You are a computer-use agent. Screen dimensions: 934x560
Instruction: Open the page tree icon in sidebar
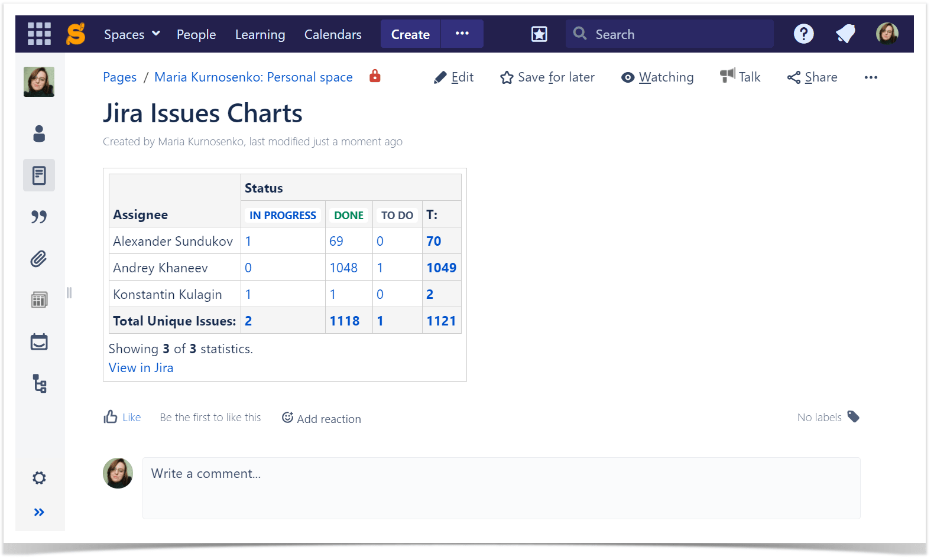(x=39, y=384)
